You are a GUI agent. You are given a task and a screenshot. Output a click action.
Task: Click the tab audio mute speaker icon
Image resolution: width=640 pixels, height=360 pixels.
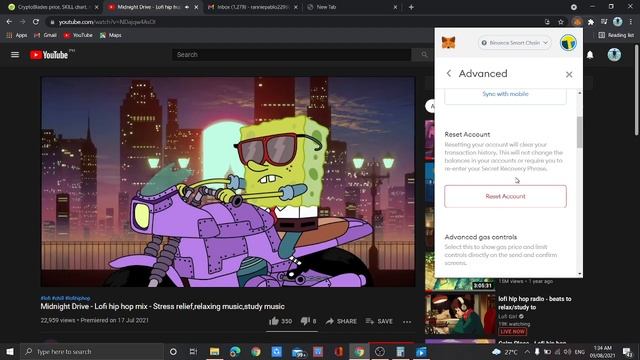click(x=187, y=7)
